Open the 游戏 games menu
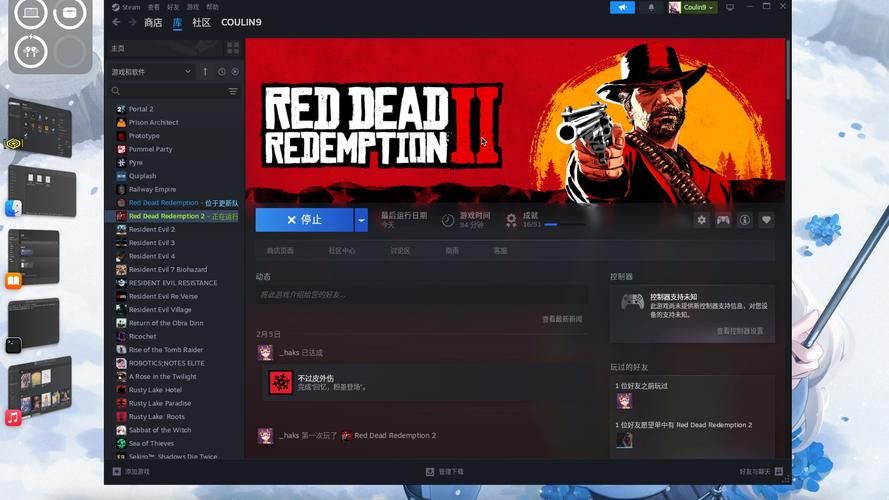 click(x=193, y=7)
